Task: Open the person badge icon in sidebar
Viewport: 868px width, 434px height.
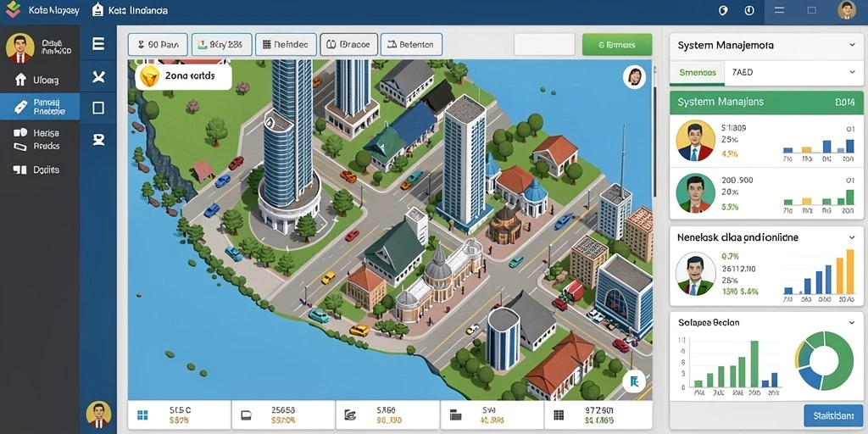Action: tap(98, 140)
